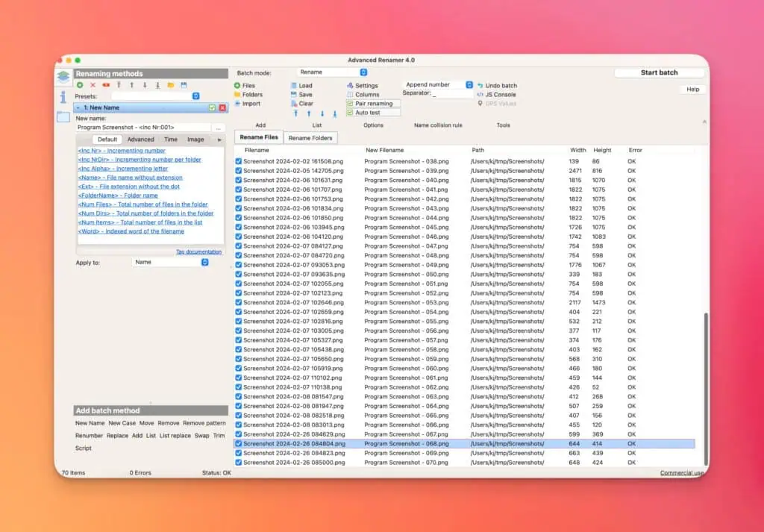
Task: Switch to the Rename Folders tab
Action: 310,138
